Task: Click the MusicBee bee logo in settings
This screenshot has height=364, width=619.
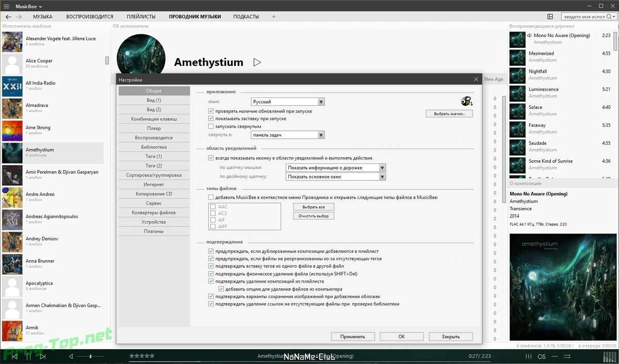Action: (466, 101)
